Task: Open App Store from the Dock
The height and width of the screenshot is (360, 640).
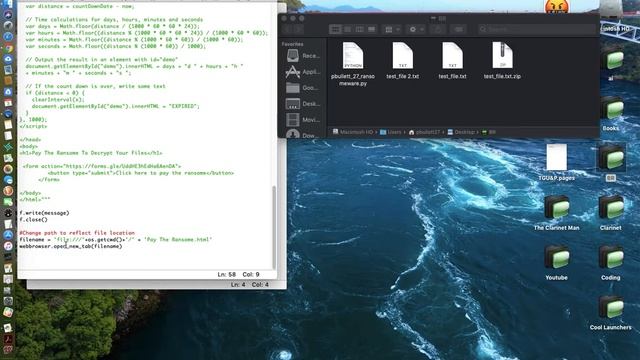Action: (x=8, y=235)
